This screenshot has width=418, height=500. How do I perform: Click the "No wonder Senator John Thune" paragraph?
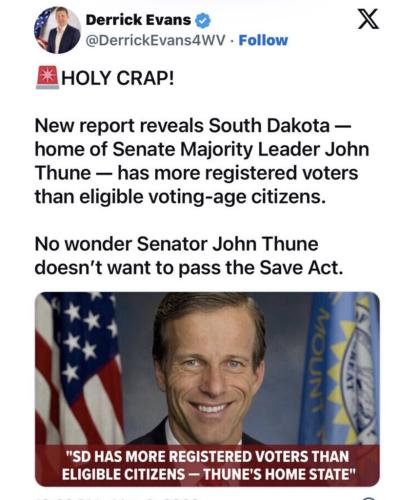(189, 256)
